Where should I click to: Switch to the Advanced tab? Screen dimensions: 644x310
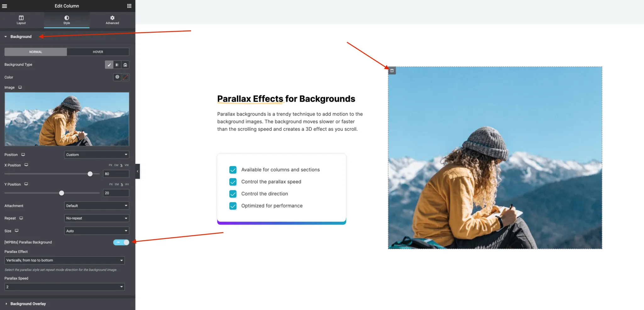coord(112,20)
